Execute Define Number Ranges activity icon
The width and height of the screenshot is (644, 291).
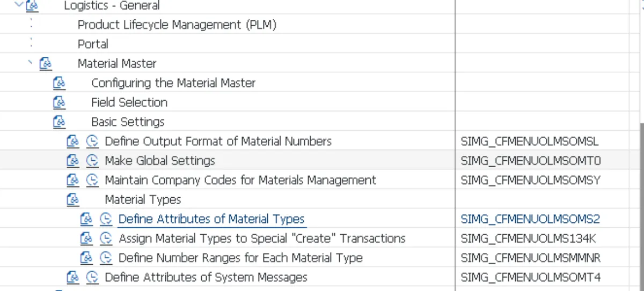click(x=106, y=258)
